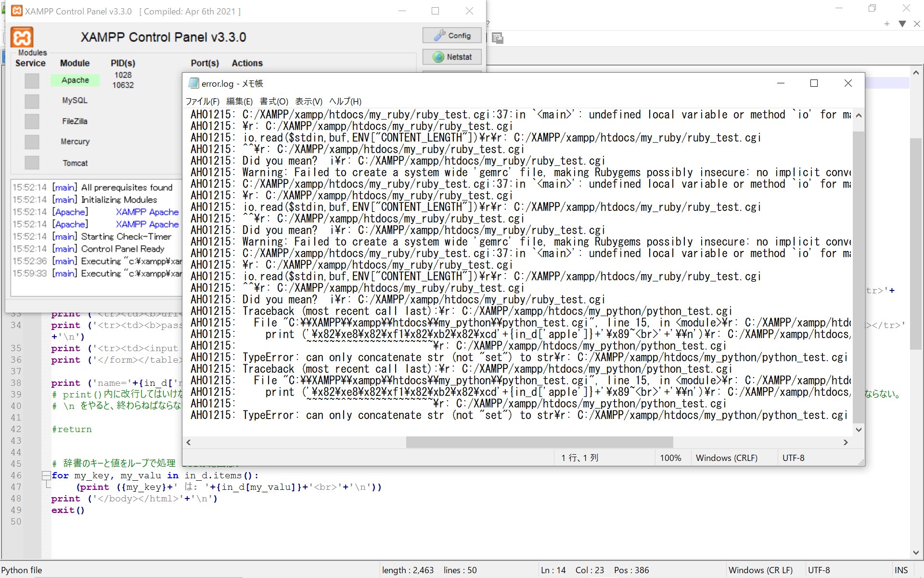Screen dimensions: 924x578
Task: Collapse the for-loop fold marker on line 46
Action: point(46,476)
